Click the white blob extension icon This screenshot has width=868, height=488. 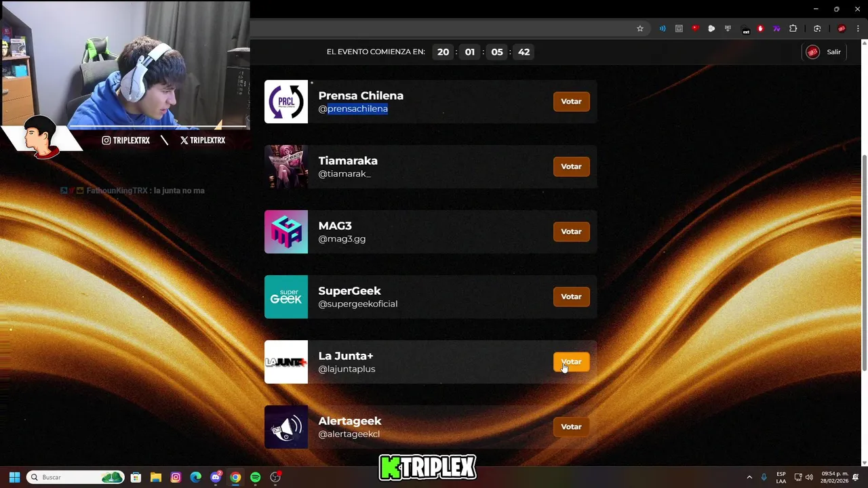[x=711, y=28]
